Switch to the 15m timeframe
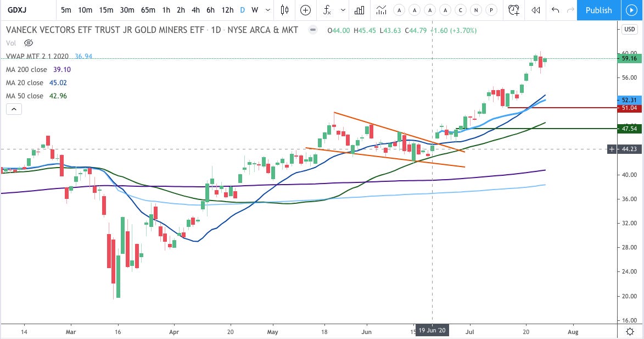The height and width of the screenshot is (339, 644). pos(106,10)
